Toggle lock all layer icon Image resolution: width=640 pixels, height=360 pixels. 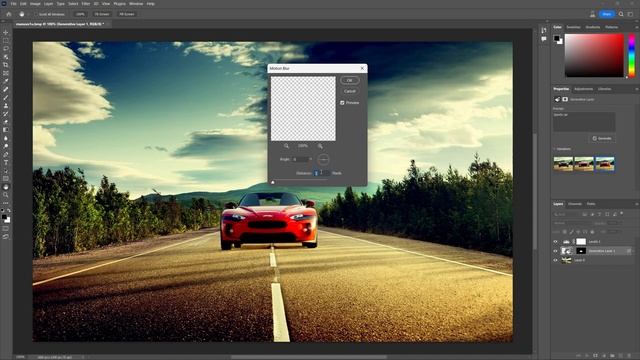click(592, 232)
